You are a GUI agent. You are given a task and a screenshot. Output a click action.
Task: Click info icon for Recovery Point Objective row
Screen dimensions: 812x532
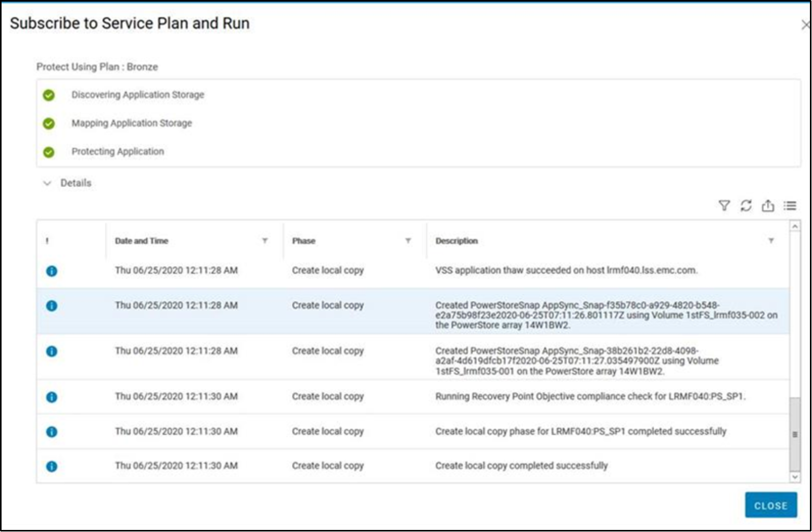pos(52,397)
